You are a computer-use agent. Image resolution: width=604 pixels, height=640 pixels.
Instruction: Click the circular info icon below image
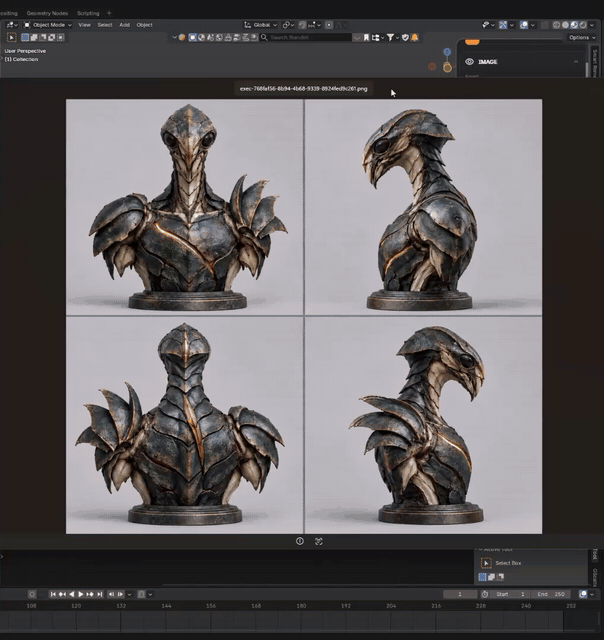tap(300, 541)
